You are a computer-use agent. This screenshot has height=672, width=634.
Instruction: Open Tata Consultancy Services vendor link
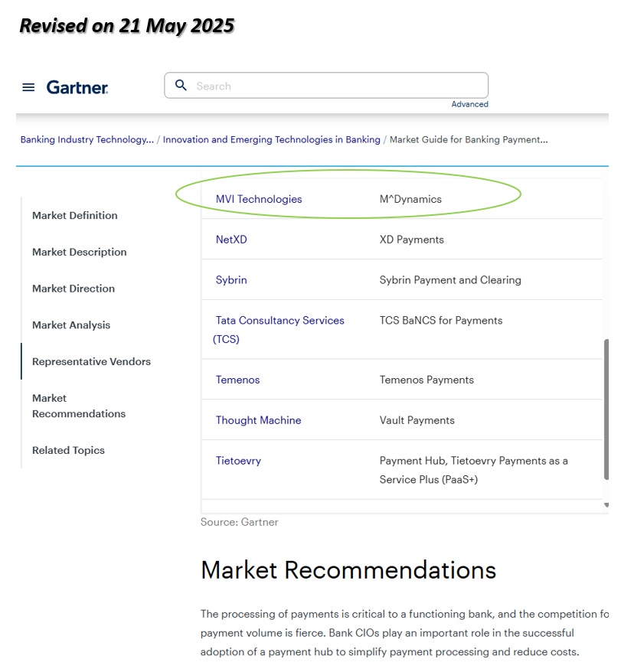tap(279, 321)
